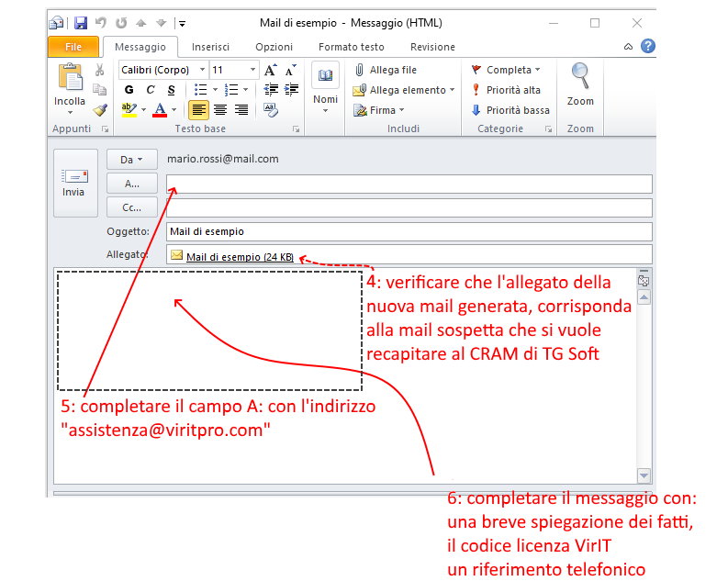This screenshot has width=728, height=581.
Task: Open Customize Quick Access Toolbar dropdown
Action: [182, 23]
